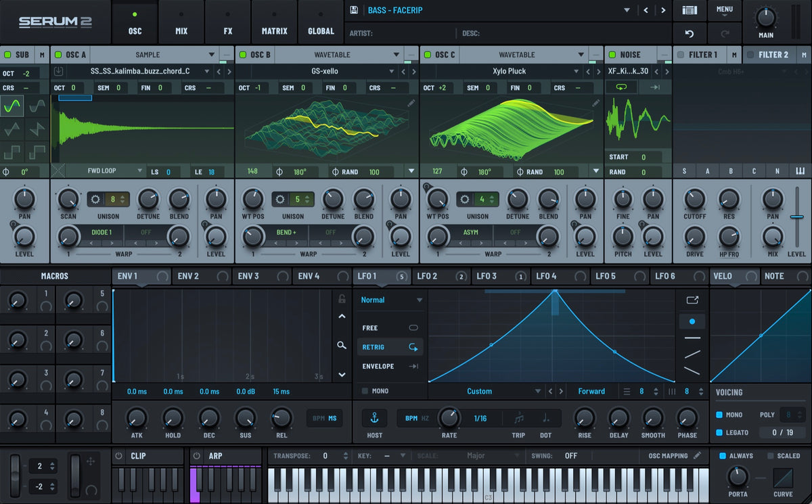
Task: Select LFO RETRIG trigger mode
Action: click(390, 347)
